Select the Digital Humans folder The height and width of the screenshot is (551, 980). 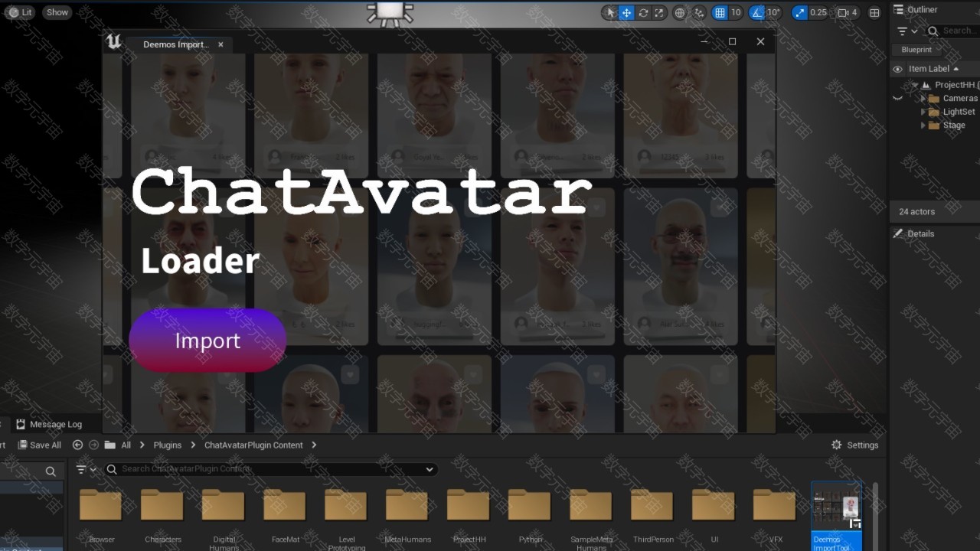(x=224, y=519)
